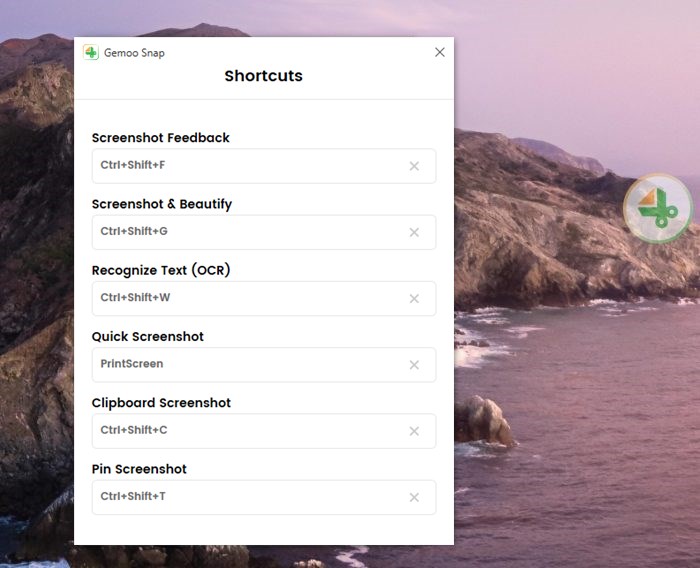Screen dimensions: 700x568
Task: Clear the Quick Screenshot shortcut
Action: coord(414,365)
